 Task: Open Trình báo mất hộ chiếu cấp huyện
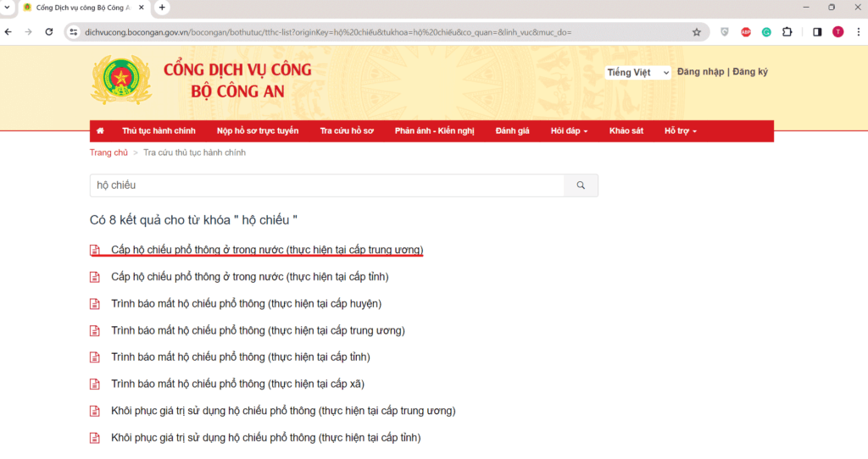pyautogui.click(x=247, y=304)
